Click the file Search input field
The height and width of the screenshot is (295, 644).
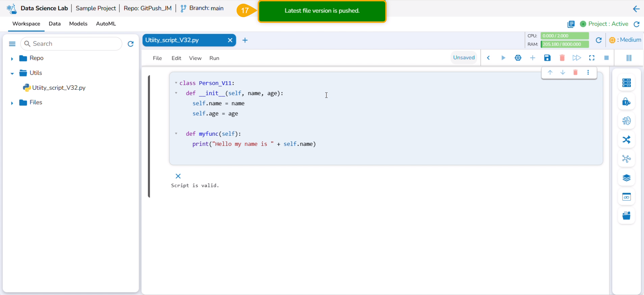pyautogui.click(x=74, y=44)
